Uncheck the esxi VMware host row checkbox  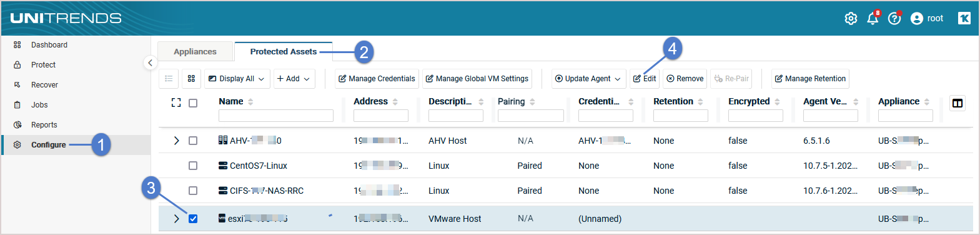[193, 219]
